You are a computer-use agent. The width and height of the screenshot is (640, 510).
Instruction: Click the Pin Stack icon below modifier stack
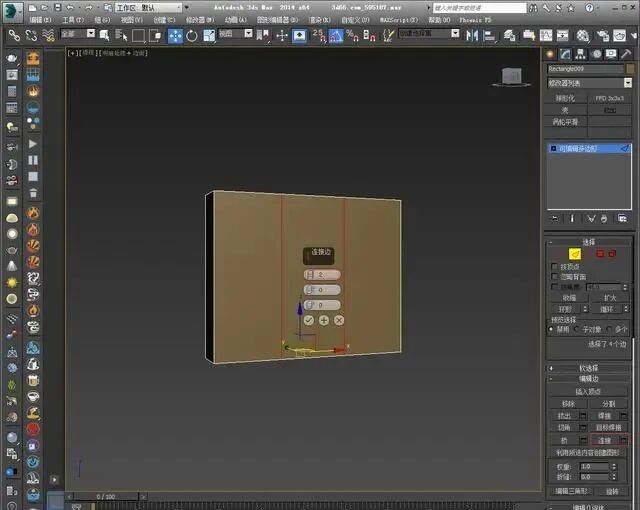coord(555,219)
